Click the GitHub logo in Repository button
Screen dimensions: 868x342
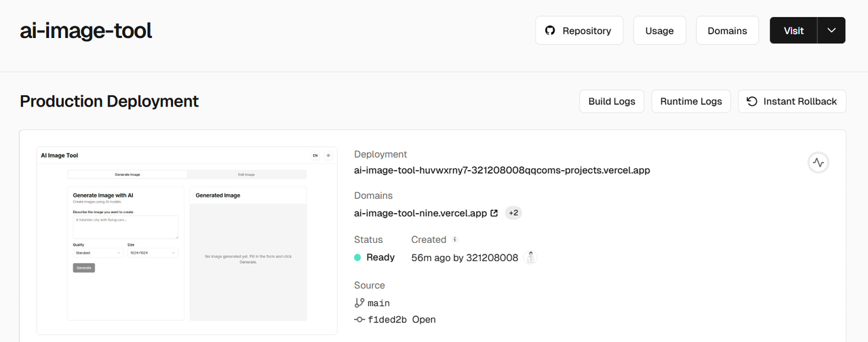pos(550,31)
